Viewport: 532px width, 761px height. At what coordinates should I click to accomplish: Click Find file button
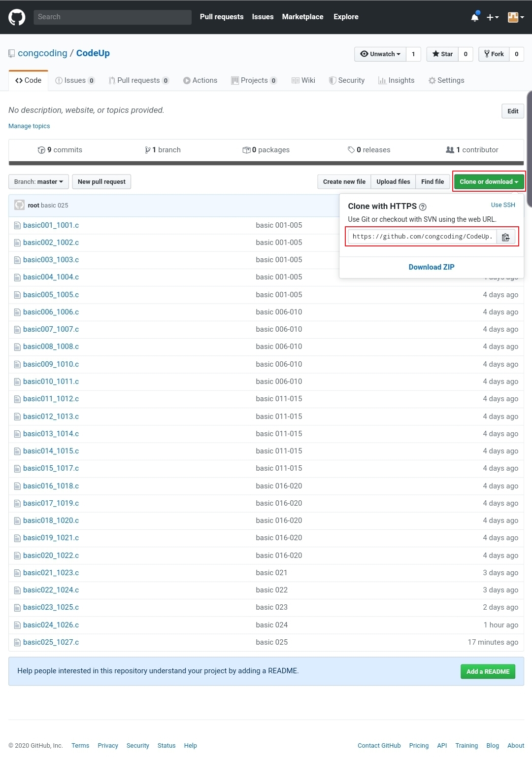[432, 182]
